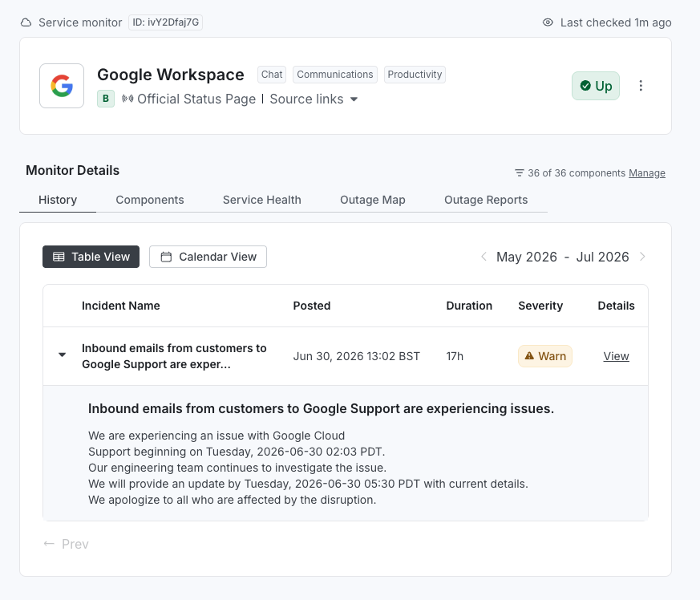Click the Warn severity badge

(x=545, y=356)
